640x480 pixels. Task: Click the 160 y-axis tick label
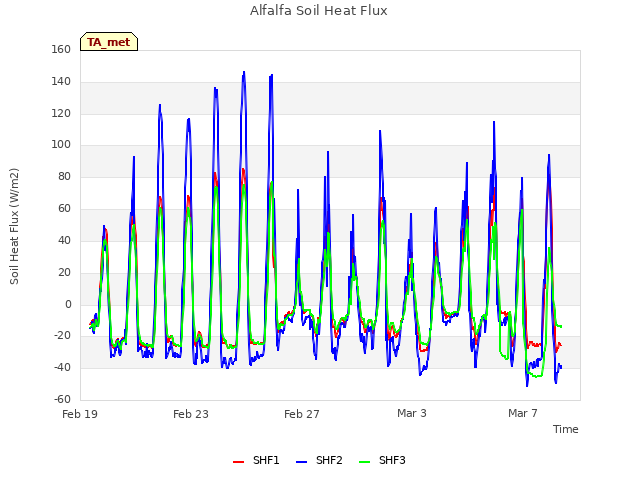(x=61, y=50)
